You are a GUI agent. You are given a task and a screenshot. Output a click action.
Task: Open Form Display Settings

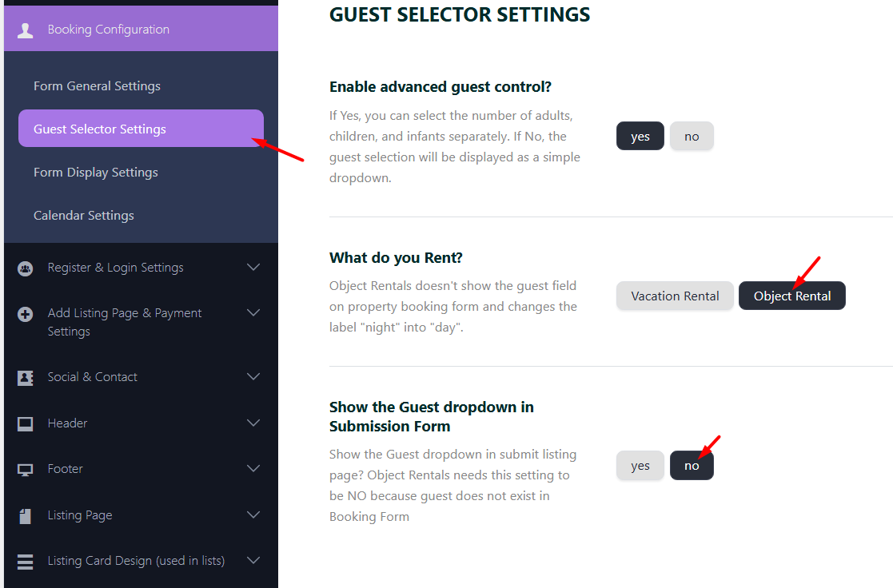(96, 173)
